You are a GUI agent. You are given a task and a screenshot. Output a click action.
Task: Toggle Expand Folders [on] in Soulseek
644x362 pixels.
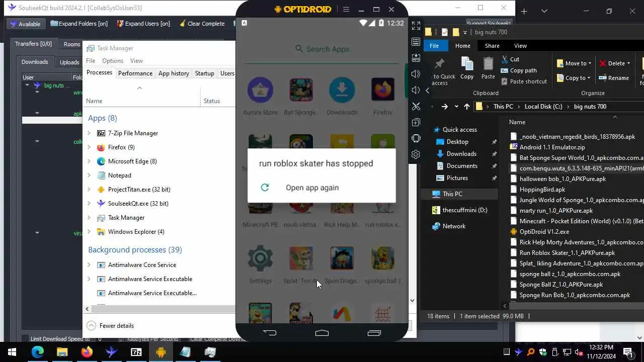click(79, 24)
